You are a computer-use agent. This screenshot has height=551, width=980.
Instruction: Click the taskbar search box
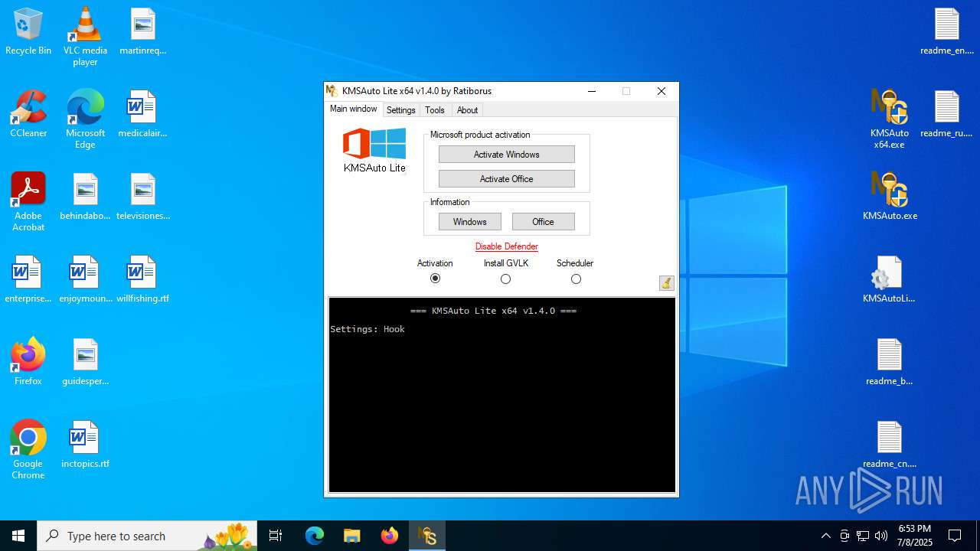click(x=147, y=536)
